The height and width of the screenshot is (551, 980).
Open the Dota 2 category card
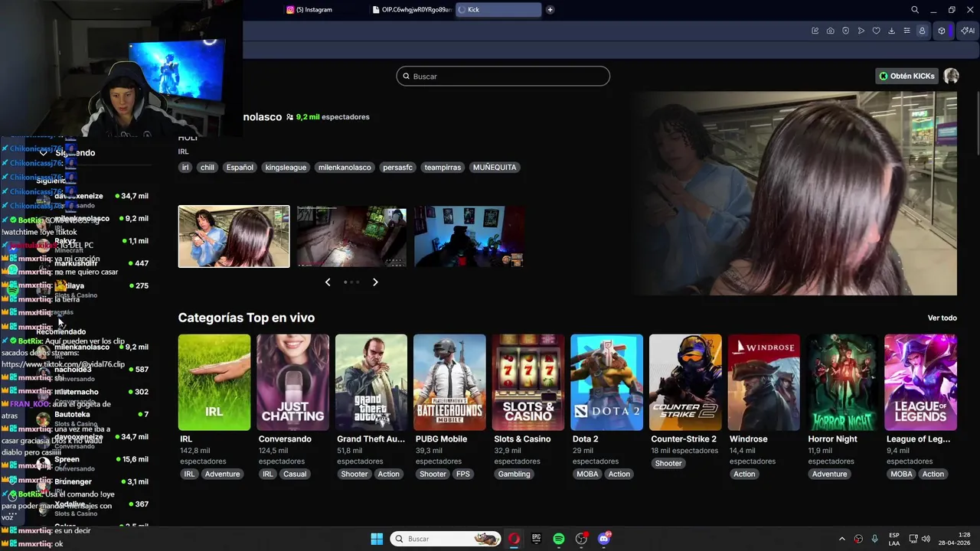pos(606,382)
